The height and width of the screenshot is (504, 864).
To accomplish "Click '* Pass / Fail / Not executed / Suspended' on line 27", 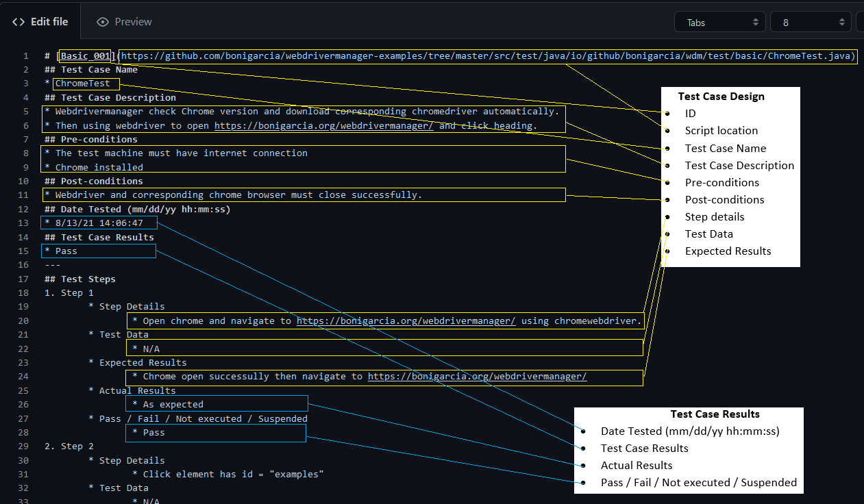I will tap(198, 418).
